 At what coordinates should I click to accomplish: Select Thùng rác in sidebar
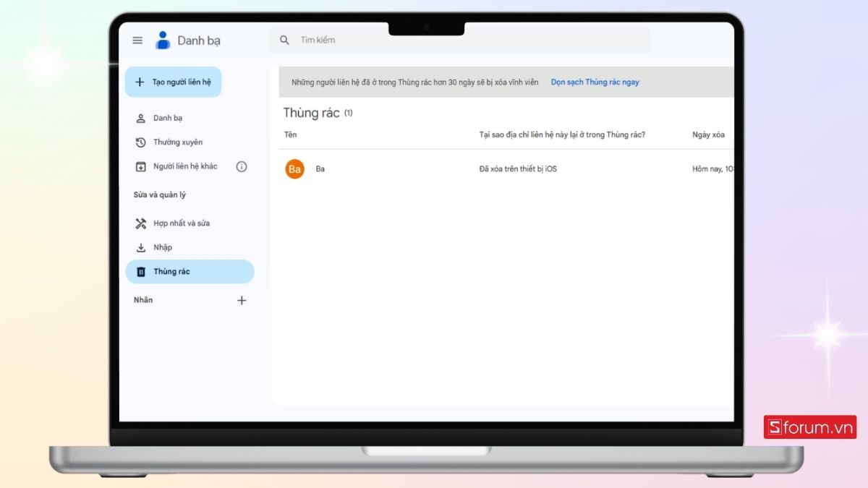[x=190, y=272]
